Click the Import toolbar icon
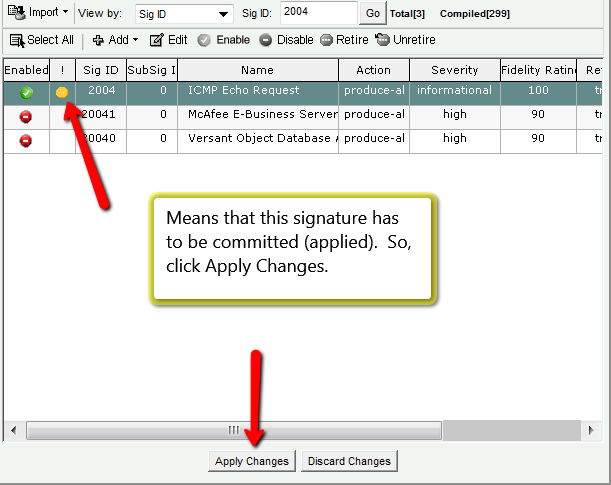Screen dimensions: 611x485 click(17, 13)
